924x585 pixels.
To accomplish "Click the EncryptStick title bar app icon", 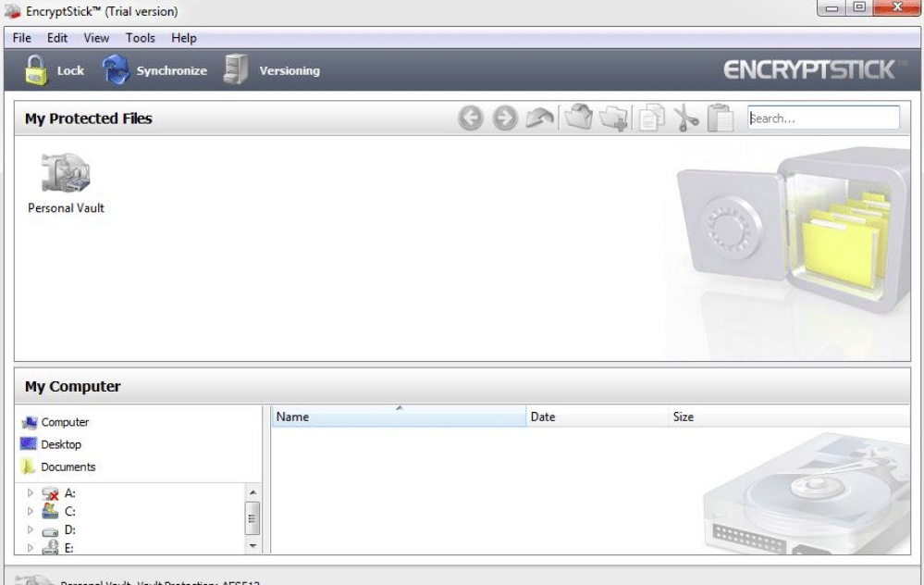I will tap(12, 10).
